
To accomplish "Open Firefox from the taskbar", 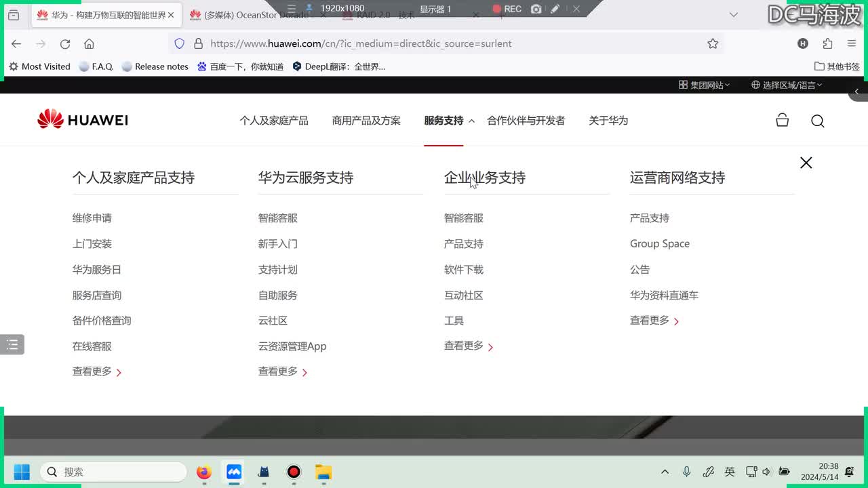I will coord(204,472).
